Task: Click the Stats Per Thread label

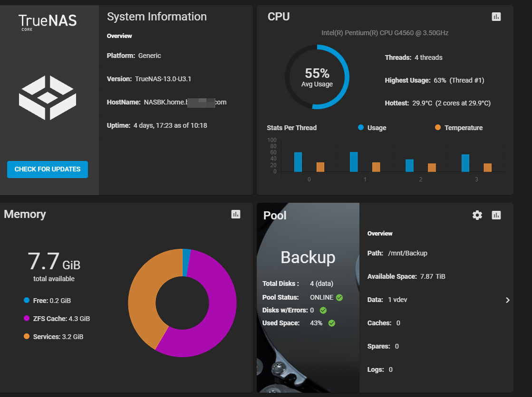Action: point(291,128)
